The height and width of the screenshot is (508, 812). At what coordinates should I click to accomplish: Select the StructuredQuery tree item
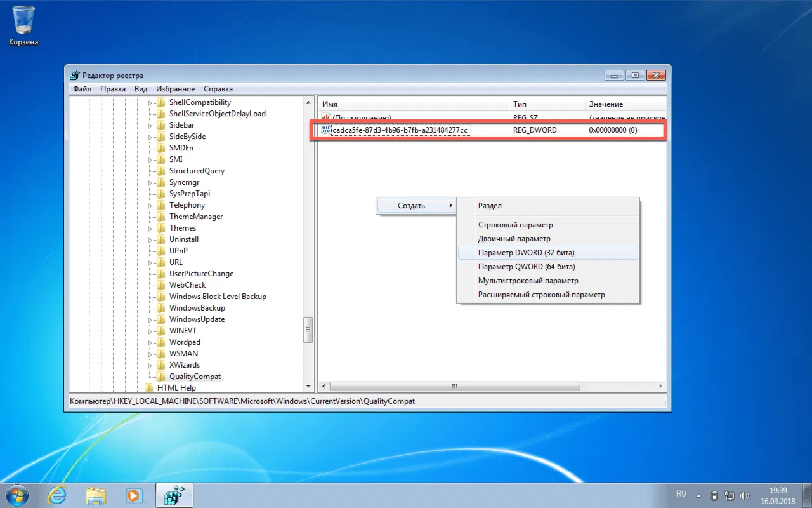197,170
